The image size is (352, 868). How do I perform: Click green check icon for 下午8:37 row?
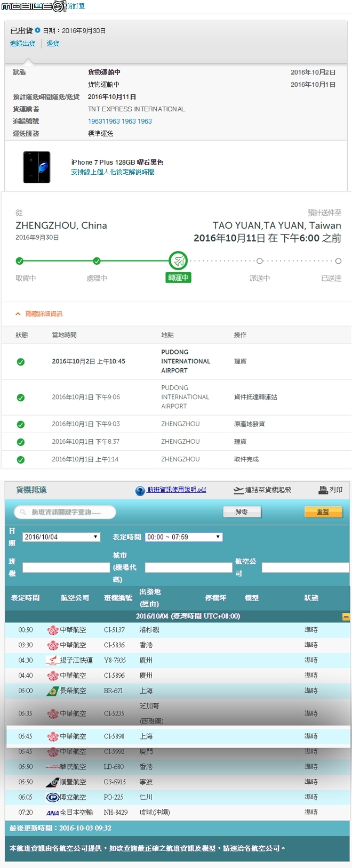pyautogui.click(x=20, y=442)
